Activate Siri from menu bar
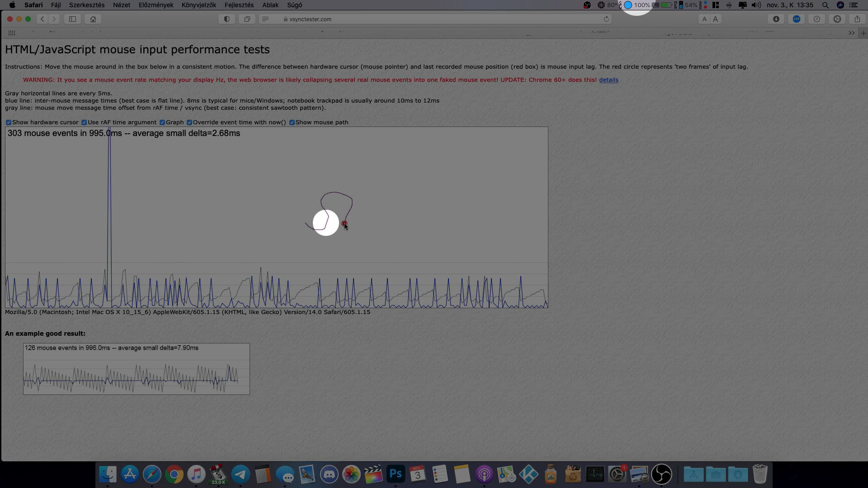868x488 pixels. point(840,5)
